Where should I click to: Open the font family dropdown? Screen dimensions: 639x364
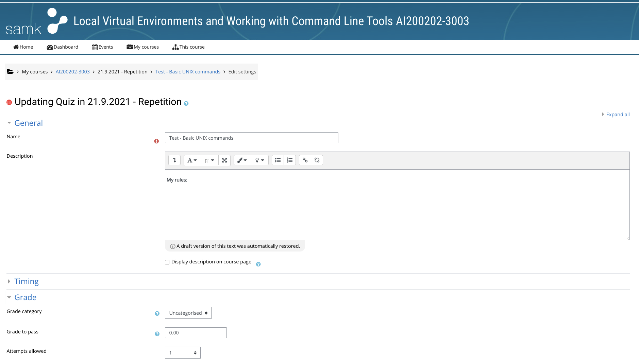point(209,160)
